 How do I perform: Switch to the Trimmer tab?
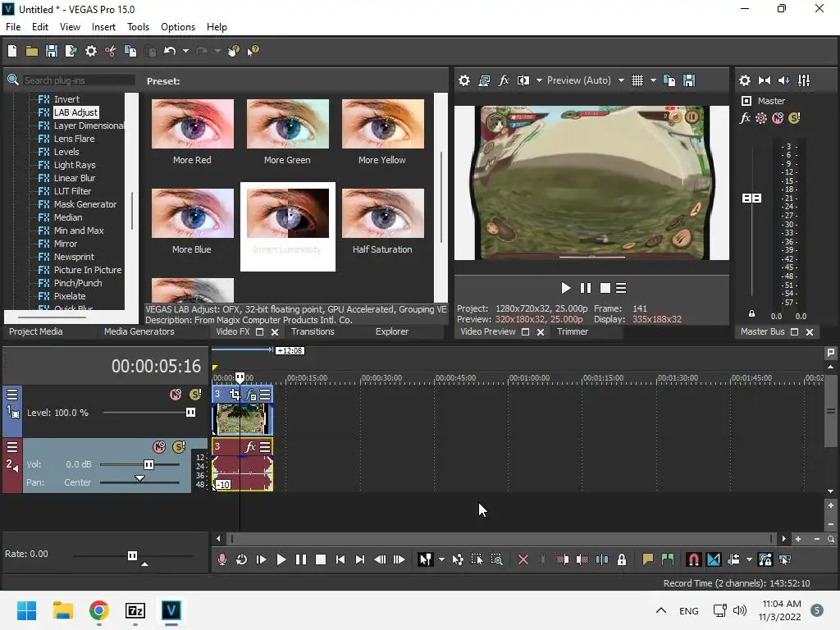(573, 331)
